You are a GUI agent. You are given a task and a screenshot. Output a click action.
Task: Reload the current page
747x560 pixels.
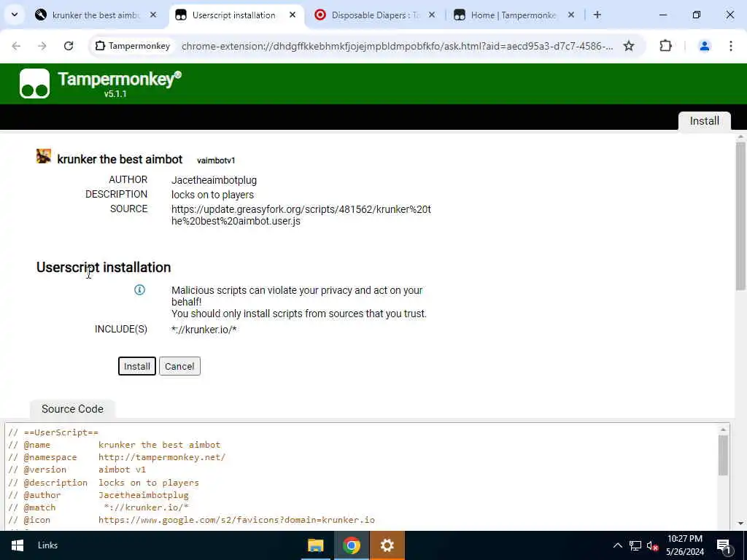point(69,46)
